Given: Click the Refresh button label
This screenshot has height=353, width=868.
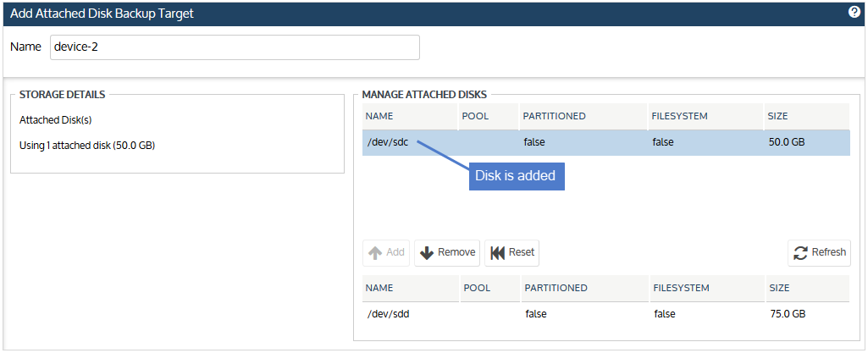Looking at the screenshot, I should (829, 252).
